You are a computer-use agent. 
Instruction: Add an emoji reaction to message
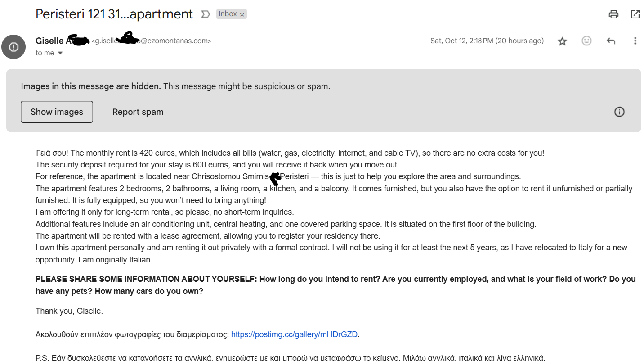coord(586,41)
